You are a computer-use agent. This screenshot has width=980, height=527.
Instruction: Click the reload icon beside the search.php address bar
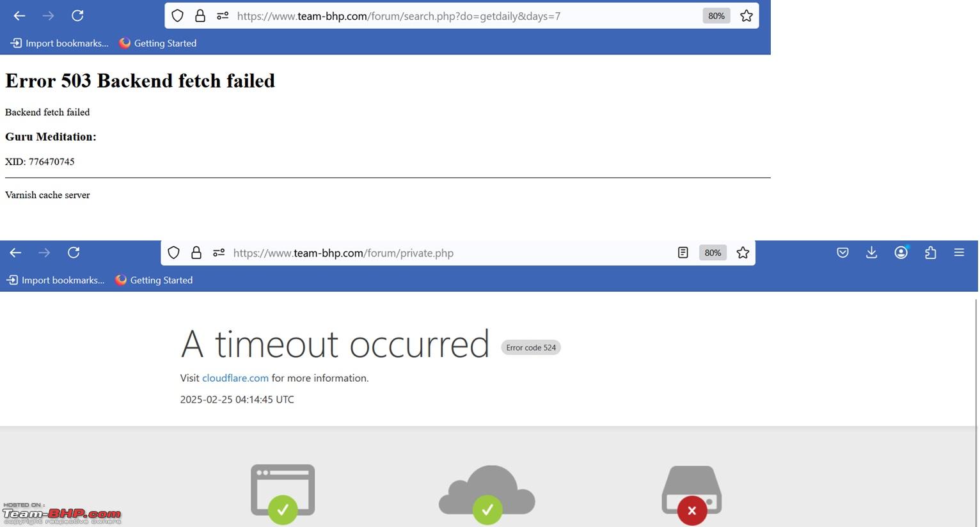click(77, 15)
